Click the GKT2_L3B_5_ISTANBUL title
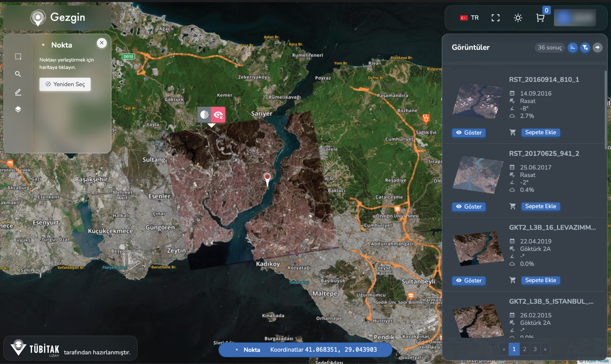 pyautogui.click(x=551, y=301)
